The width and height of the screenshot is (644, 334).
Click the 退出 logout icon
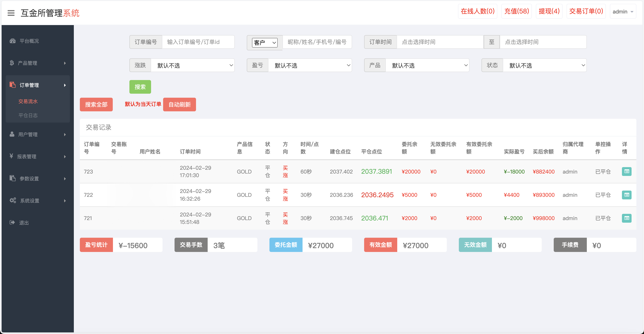(12, 222)
